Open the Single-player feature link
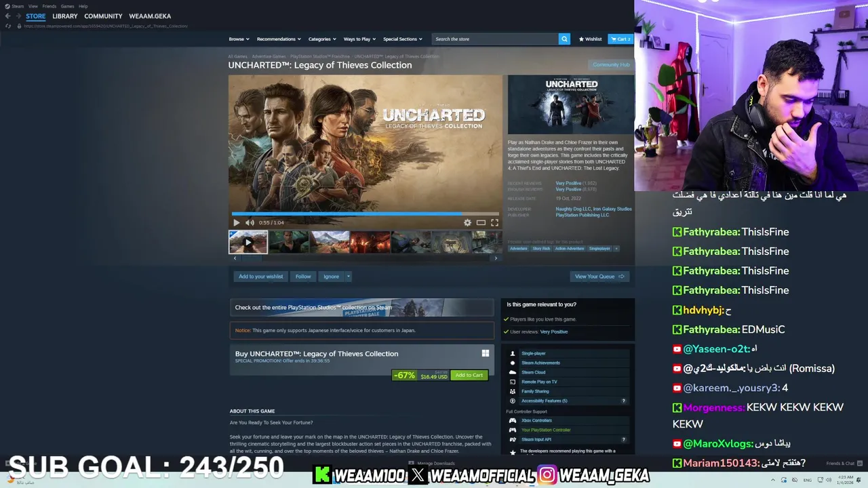The image size is (868, 488). (534, 353)
